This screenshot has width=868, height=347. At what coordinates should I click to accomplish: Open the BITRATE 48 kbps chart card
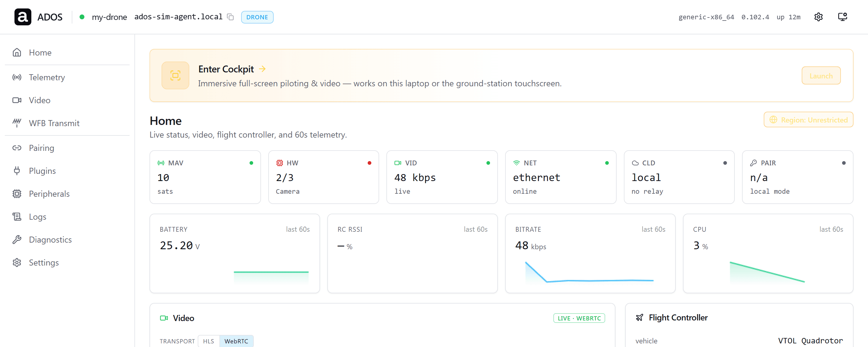[590, 253]
